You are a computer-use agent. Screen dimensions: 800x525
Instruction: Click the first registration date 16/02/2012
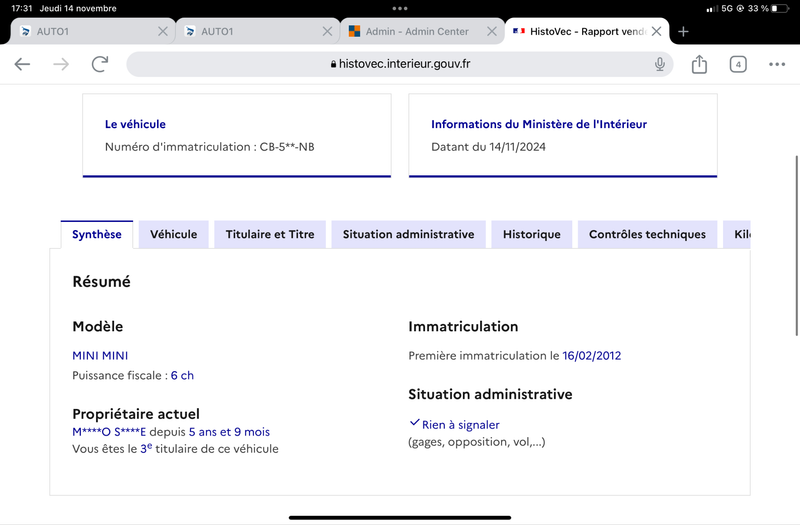pos(592,356)
